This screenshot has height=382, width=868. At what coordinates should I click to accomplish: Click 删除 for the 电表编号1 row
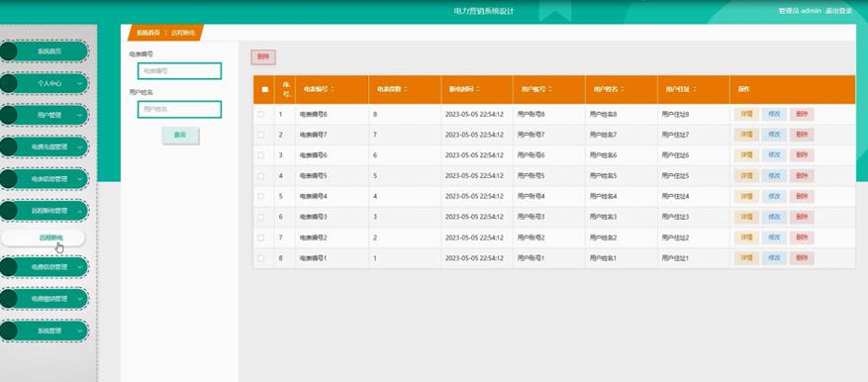802,258
